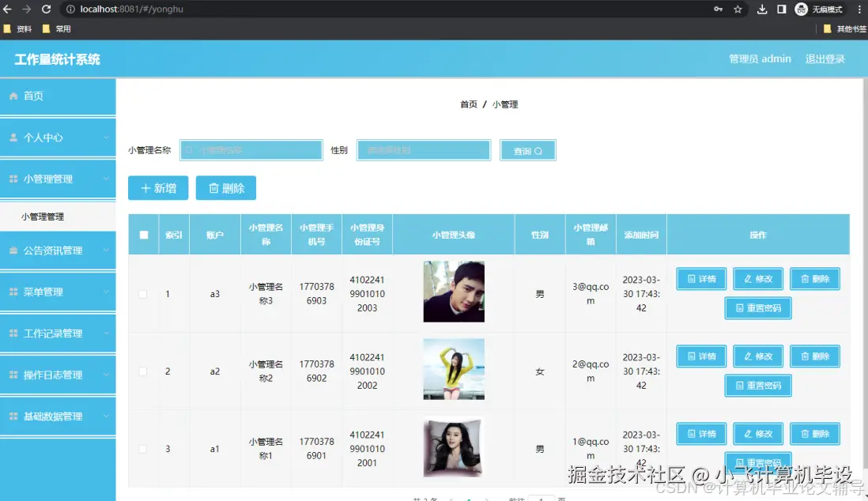Viewport: 868px width, 501px height.
Task: Click 首页 in the breadcrumb
Action: click(x=468, y=104)
